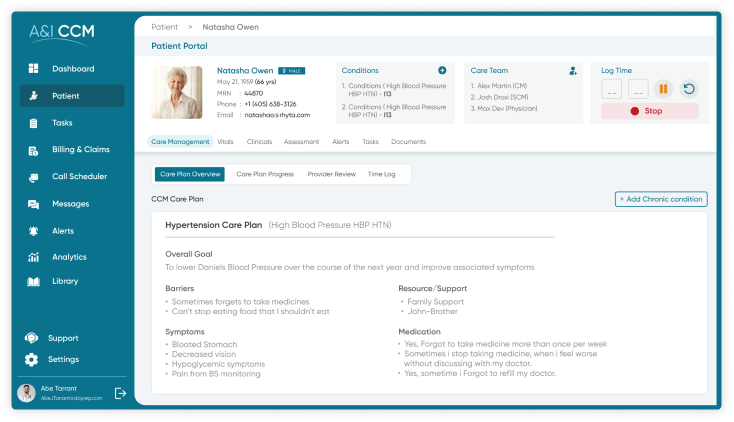
Task: Click the email natashao@rhyta.com
Action: coord(277,115)
